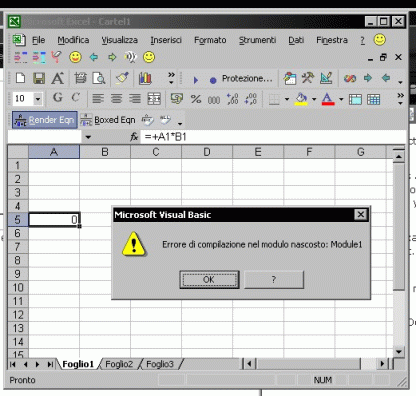Open toolbar options arrow next to the teal left arrow
The height and width of the screenshot is (396, 416).
(400, 82)
